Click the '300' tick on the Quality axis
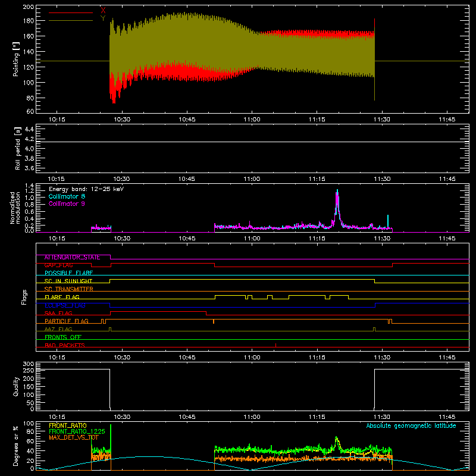Image resolution: width=476 pixels, height=476 pixels. [x=29, y=364]
